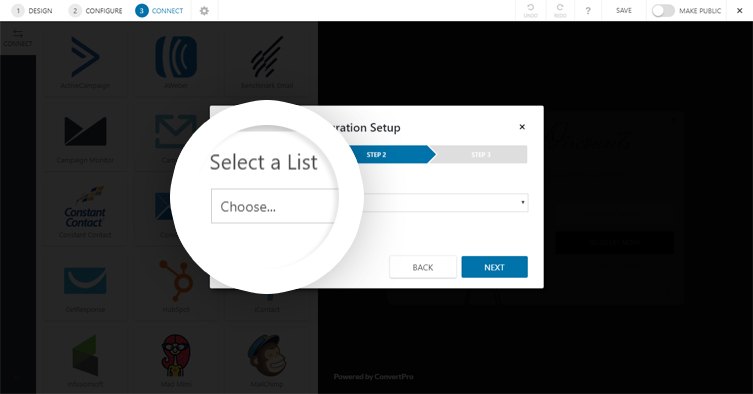Click the Undo icon
The image size is (753, 394).
[531, 11]
